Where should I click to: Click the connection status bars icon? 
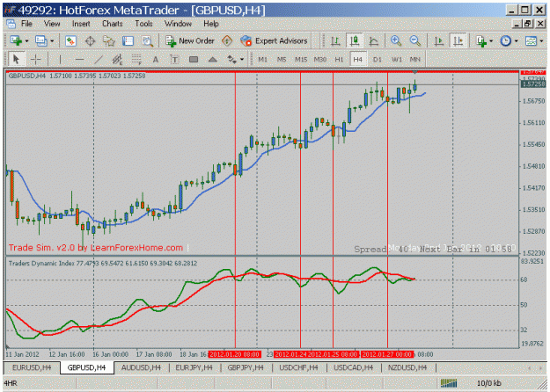point(449,383)
